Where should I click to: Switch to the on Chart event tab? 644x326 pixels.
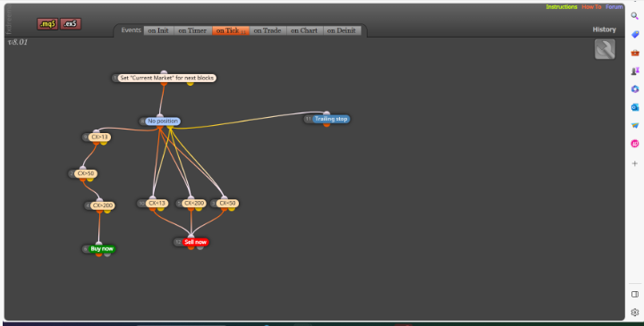pos(304,30)
